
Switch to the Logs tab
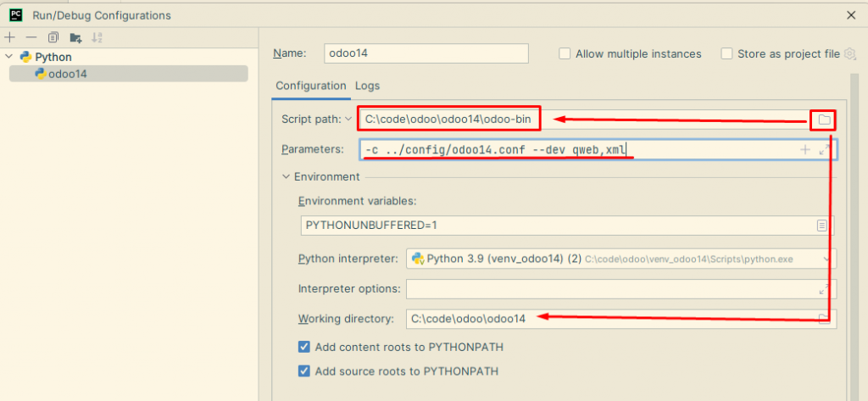[x=367, y=86]
